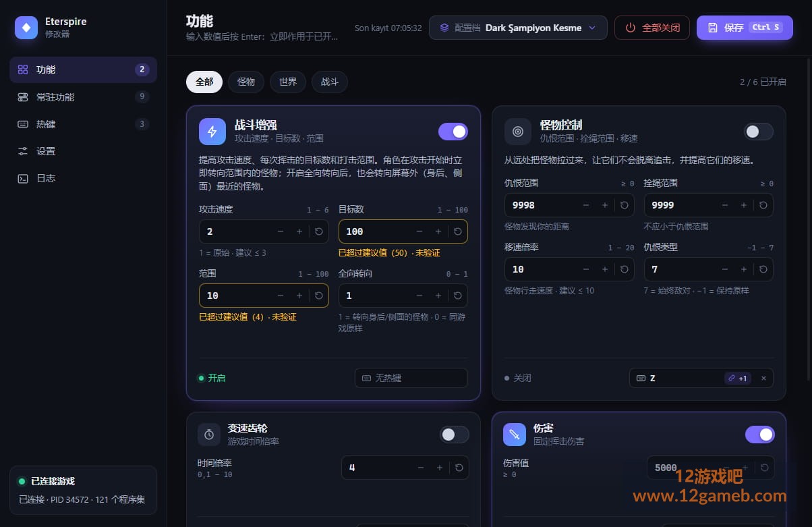The image size is (812, 527).
Task: Decrease 时间倍率 with the minus button
Action: click(421, 468)
